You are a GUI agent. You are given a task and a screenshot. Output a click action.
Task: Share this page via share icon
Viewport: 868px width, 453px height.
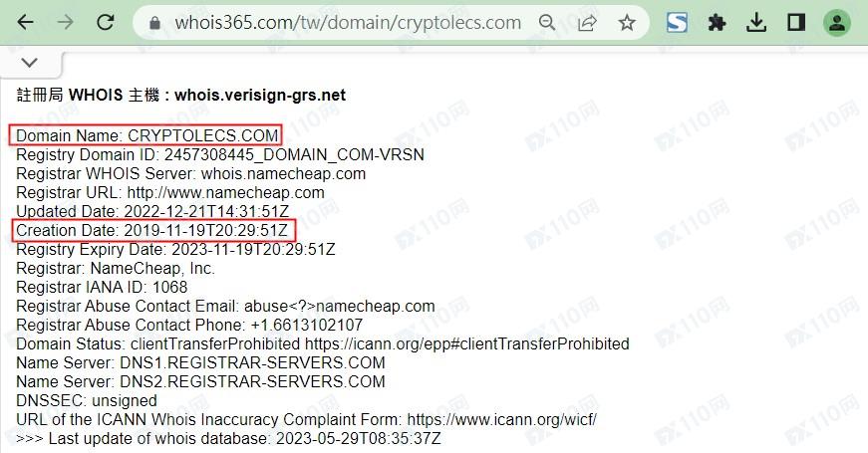coord(587,23)
